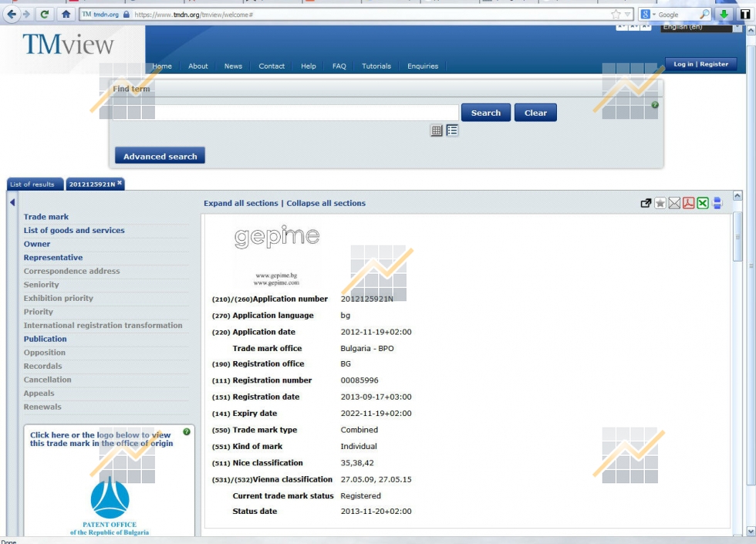
Task: Open FAQ menu item
Action: point(339,66)
